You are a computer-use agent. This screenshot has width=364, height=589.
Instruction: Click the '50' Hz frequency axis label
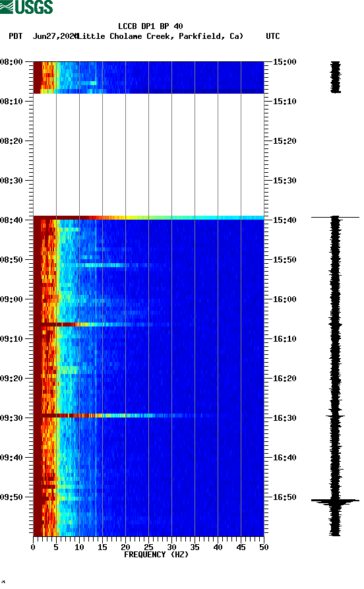(264, 547)
